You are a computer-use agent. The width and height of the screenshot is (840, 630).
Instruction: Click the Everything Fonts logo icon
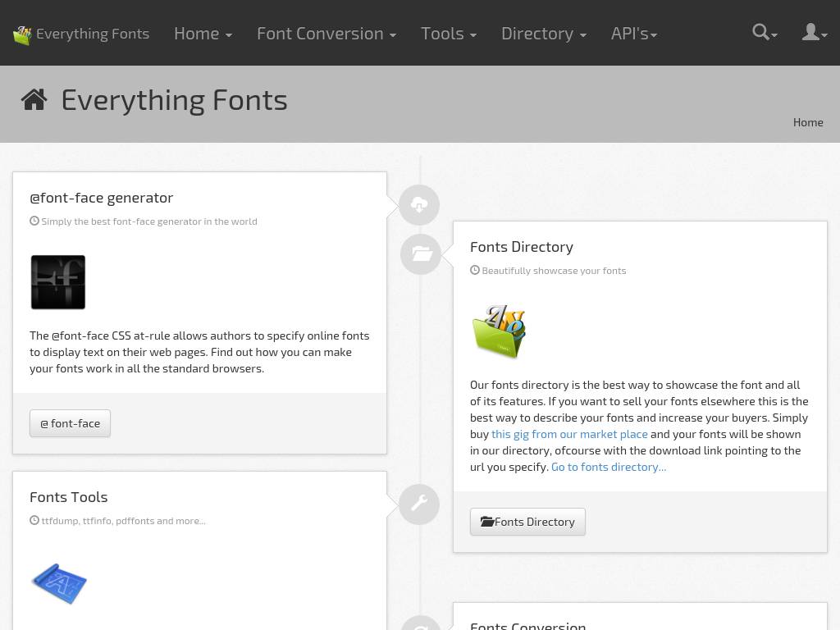point(22,34)
